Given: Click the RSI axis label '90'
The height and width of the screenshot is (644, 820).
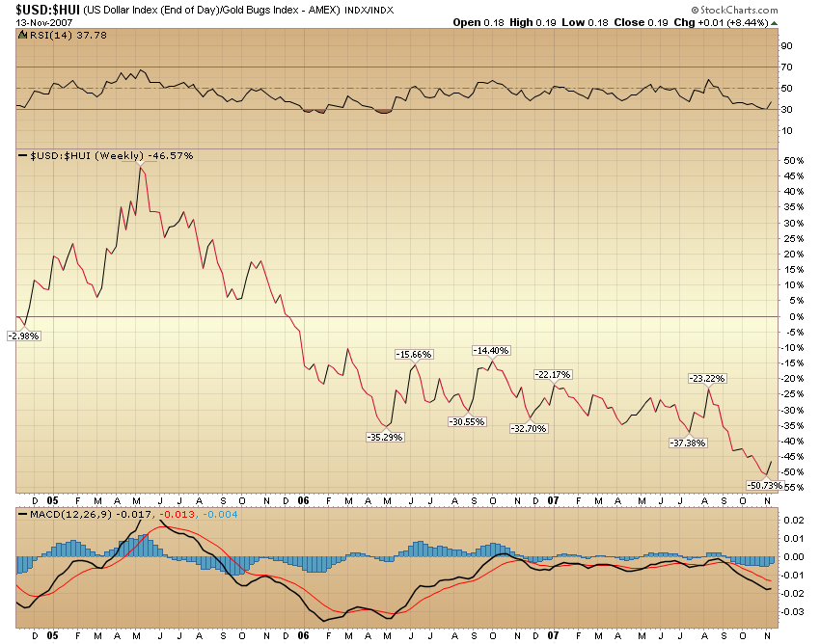Looking at the screenshot, I should pos(787,46).
